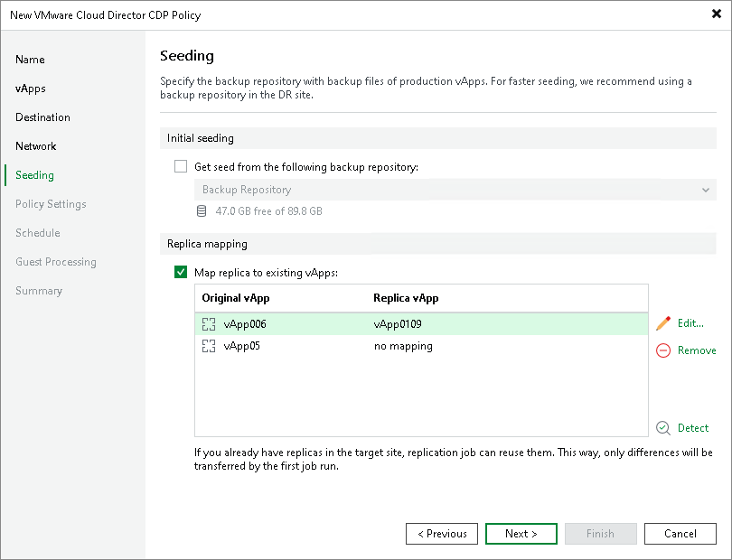Sort by Replica vApp column header
Image resolution: width=732 pixels, height=560 pixels.
click(x=406, y=298)
